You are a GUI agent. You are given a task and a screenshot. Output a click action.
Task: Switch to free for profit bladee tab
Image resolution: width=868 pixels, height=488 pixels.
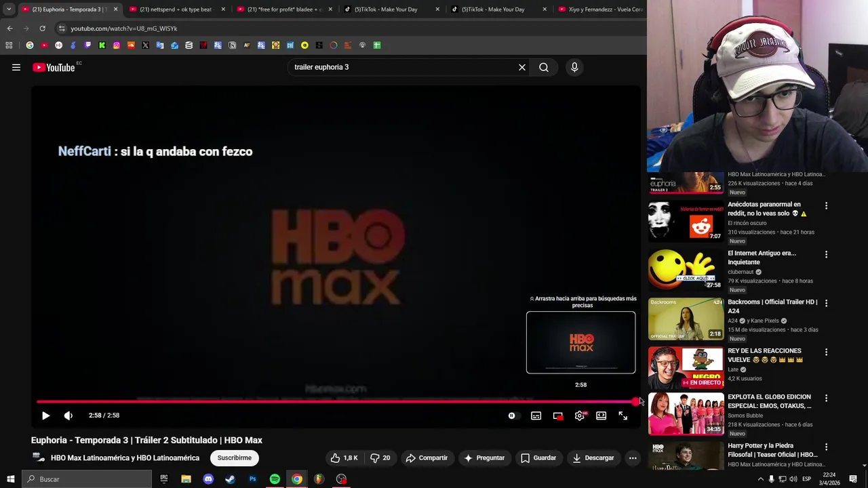click(283, 9)
